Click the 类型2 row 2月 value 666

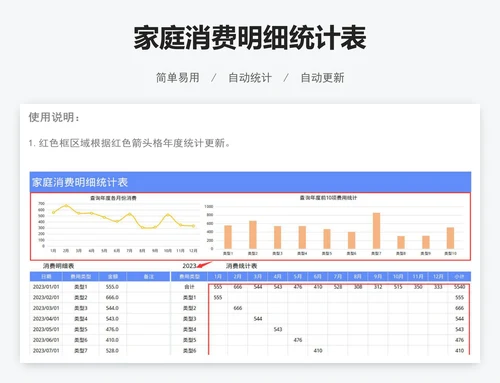pyautogui.click(x=238, y=308)
